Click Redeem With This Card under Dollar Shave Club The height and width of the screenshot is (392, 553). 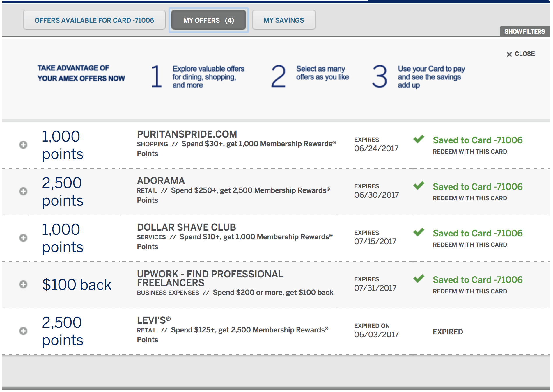470,245
